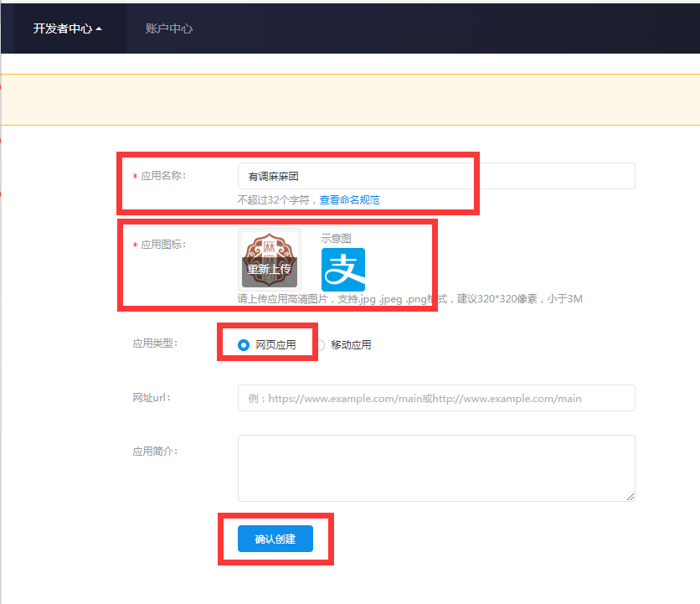
Task: Select the 移动应用 radio button
Action: click(320, 345)
